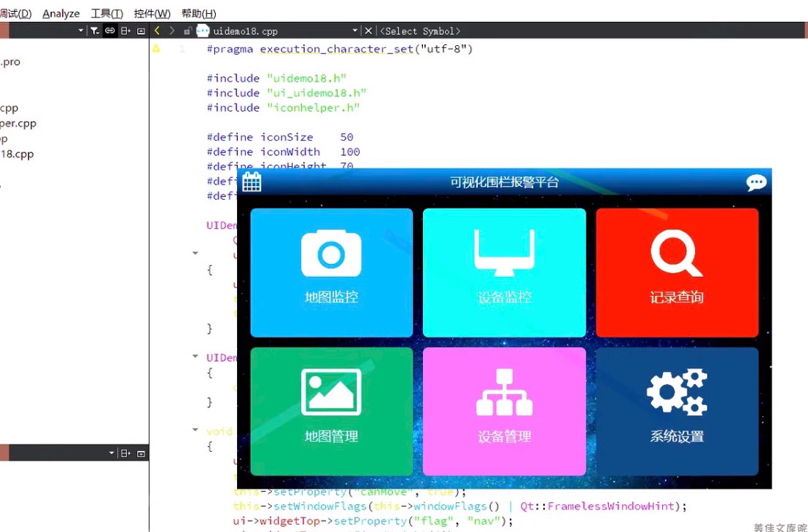Click the #include "ui_uidemo18.h" line
Screen dimensions: 808x532
287,93
